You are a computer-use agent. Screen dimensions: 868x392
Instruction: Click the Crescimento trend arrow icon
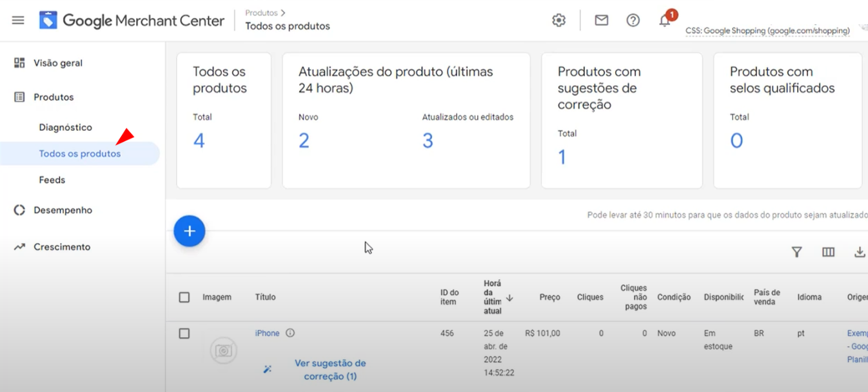(x=19, y=247)
